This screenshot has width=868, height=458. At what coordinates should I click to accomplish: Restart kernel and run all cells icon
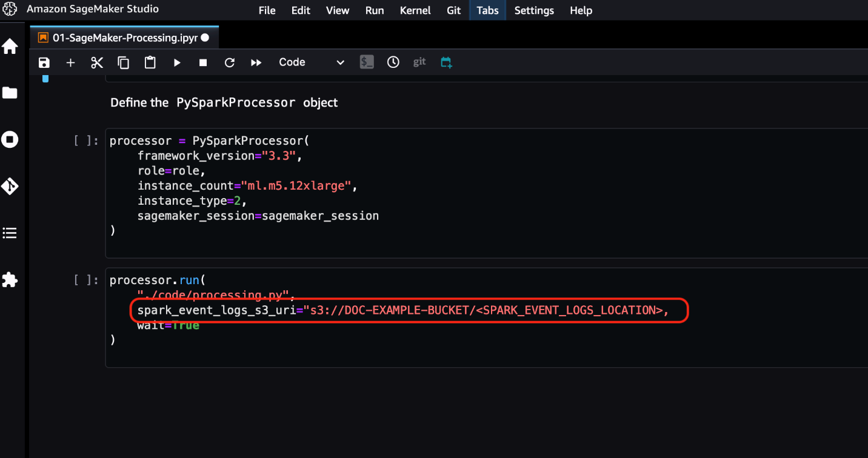(256, 62)
